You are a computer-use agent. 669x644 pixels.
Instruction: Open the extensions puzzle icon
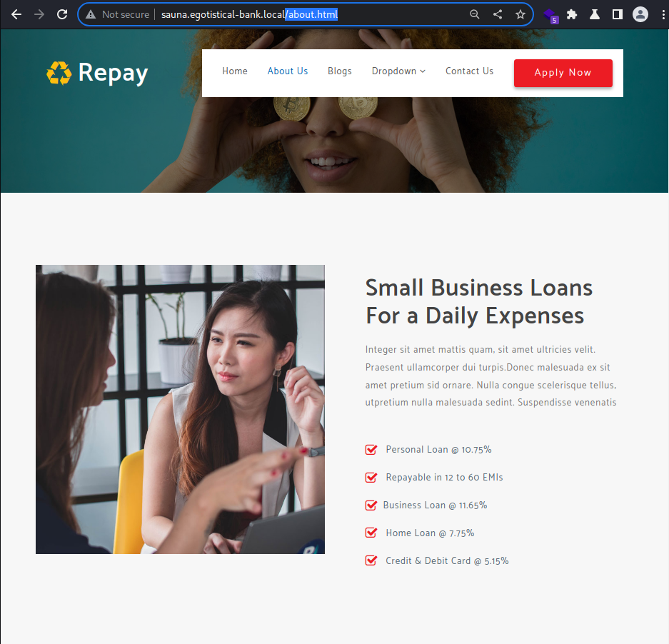click(x=572, y=14)
